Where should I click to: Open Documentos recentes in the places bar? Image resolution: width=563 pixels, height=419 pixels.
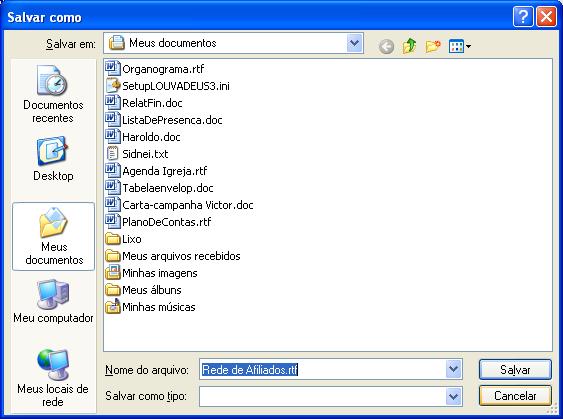[53, 94]
